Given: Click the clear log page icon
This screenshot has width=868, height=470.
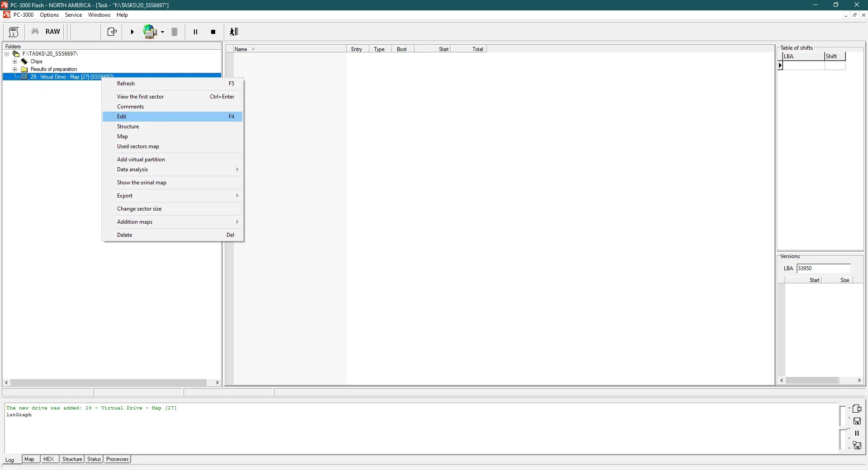Looking at the screenshot, I should click(857, 409).
